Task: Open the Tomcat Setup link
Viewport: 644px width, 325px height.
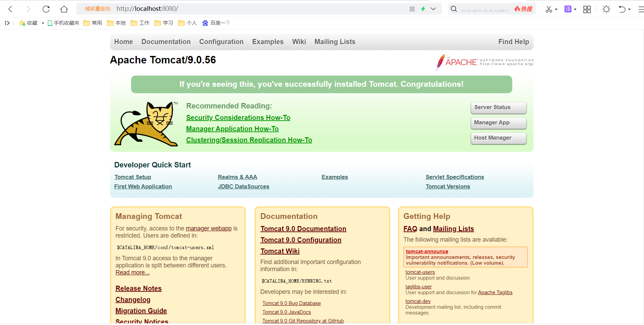Action: pyautogui.click(x=133, y=177)
